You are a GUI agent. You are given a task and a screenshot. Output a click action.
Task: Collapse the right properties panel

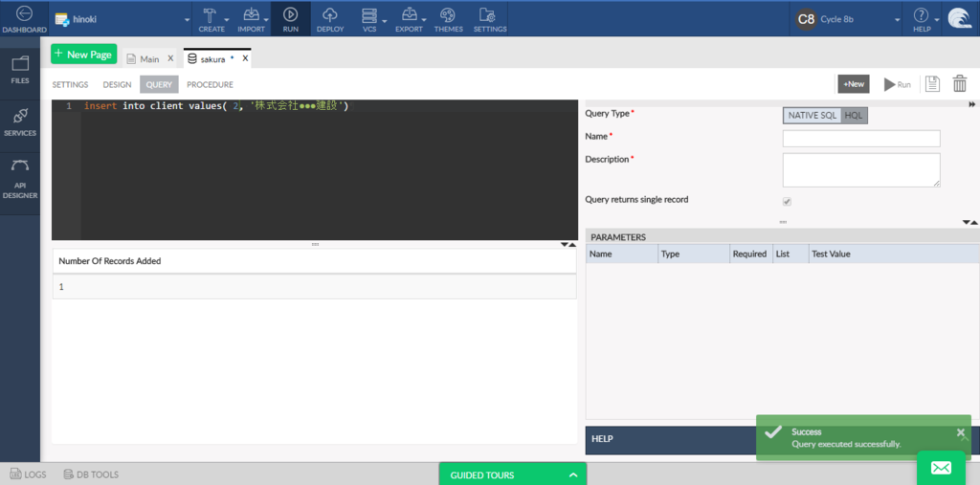point(972,104)
